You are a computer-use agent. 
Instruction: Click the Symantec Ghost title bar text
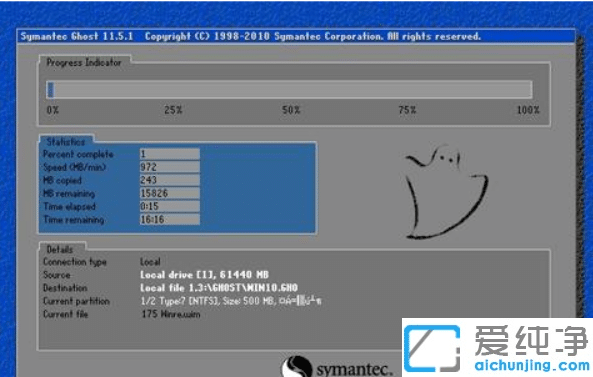pyautogui.click(x=250, y=36)
